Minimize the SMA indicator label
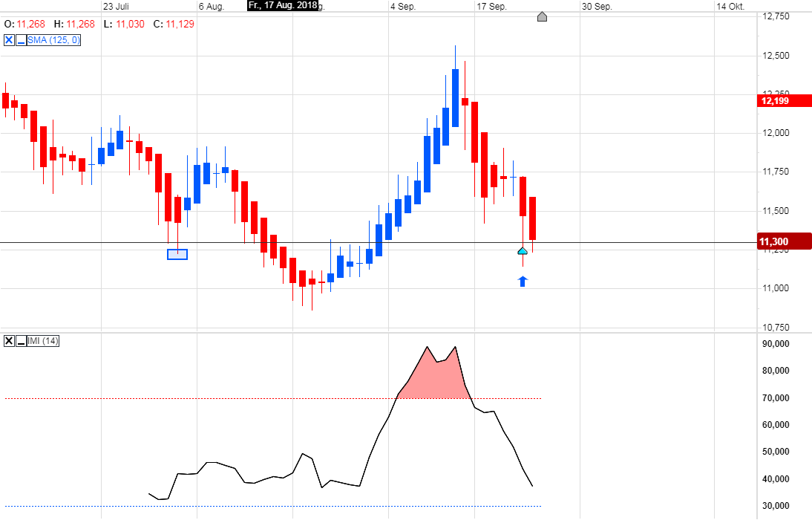 21,40
